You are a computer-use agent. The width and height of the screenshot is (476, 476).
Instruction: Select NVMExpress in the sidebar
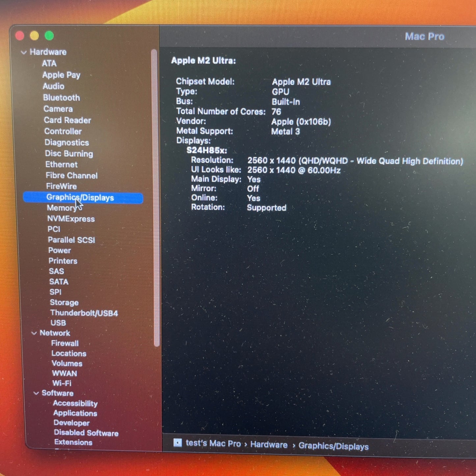71,219
